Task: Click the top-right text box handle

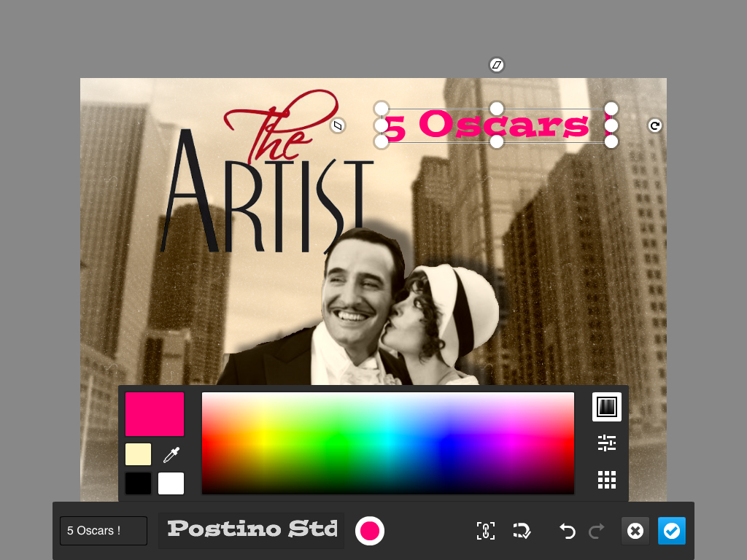Action: [611, 109]
